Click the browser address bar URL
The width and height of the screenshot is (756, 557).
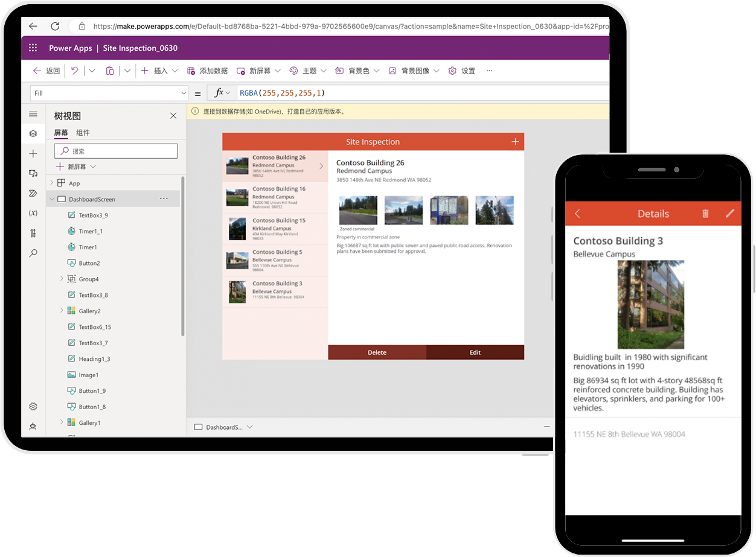pos(350,26)
